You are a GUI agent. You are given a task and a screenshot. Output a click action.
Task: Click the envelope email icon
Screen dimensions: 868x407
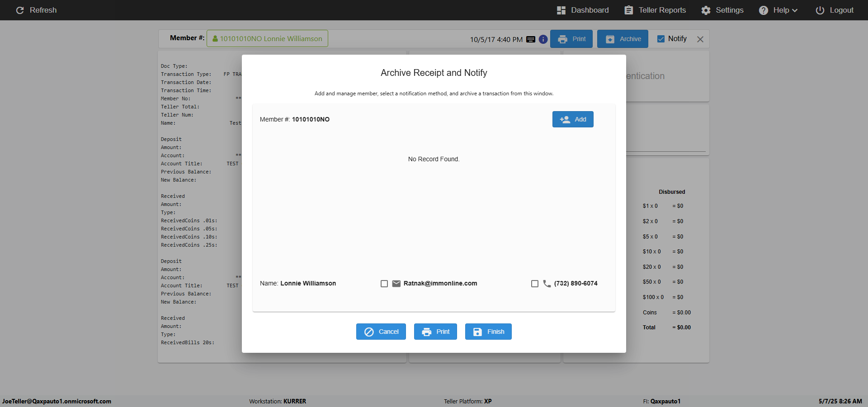(396, 284)
